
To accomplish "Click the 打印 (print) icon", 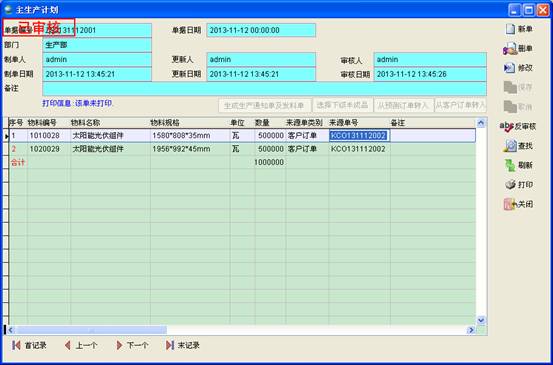I will coord(510,184).
